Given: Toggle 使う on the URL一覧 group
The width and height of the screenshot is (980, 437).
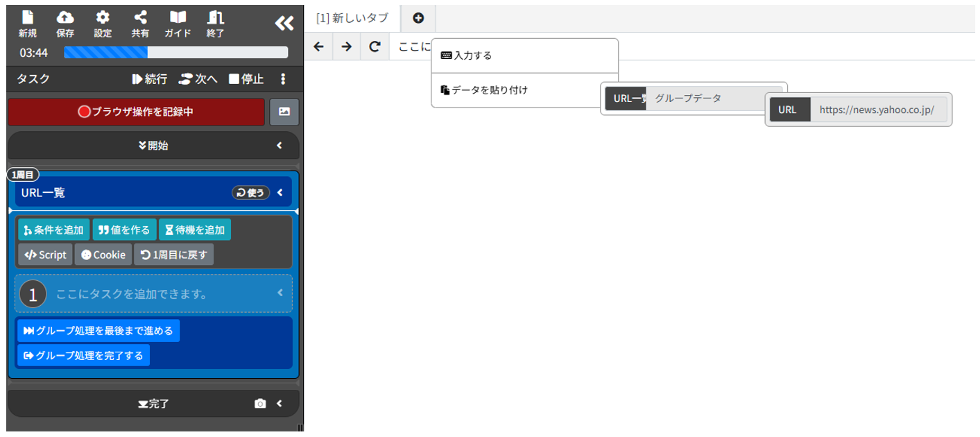Looking at the screenshot, I should coord(251,192).
